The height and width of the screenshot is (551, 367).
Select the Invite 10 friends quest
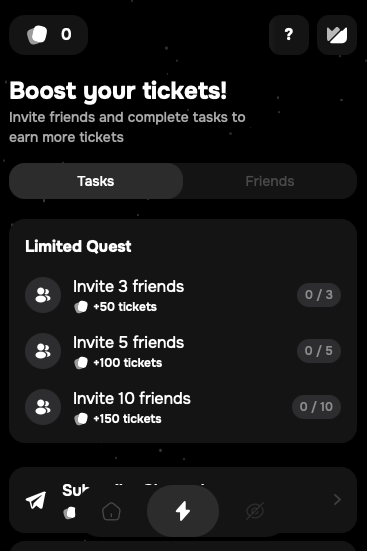[x=183, y=407]
